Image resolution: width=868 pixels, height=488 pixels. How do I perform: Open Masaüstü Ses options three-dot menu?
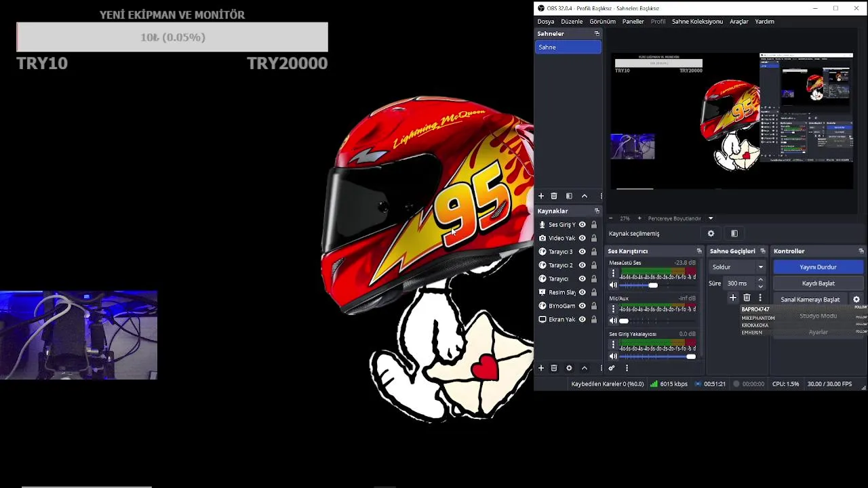click(x=614, y=274)
